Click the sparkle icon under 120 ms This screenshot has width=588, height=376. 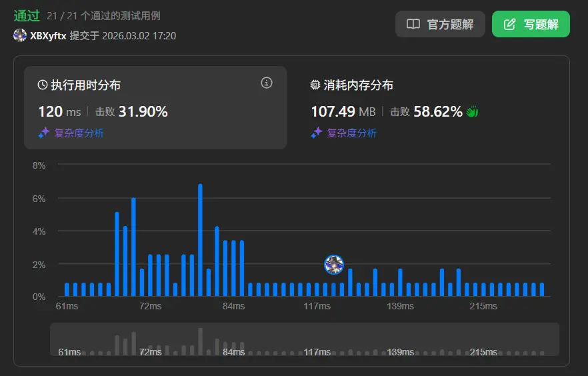44,133
